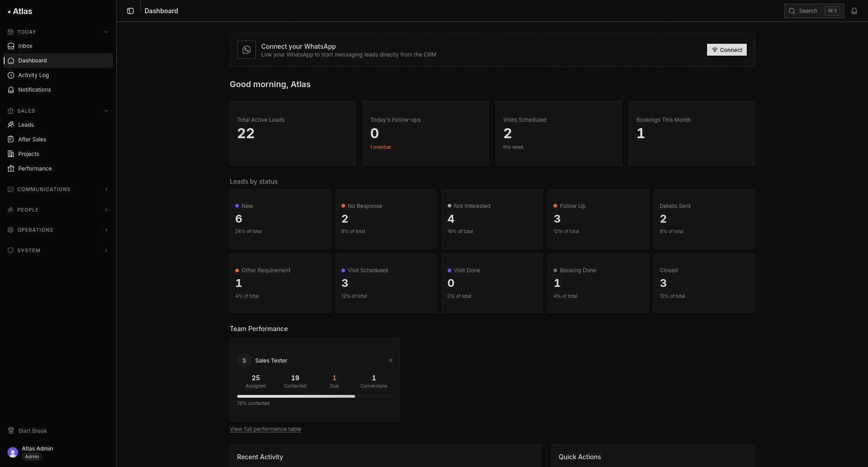The width and height of the screenshot is (868, 467).
Task: Open Bookings This Month card
Action: pos(692,133)
